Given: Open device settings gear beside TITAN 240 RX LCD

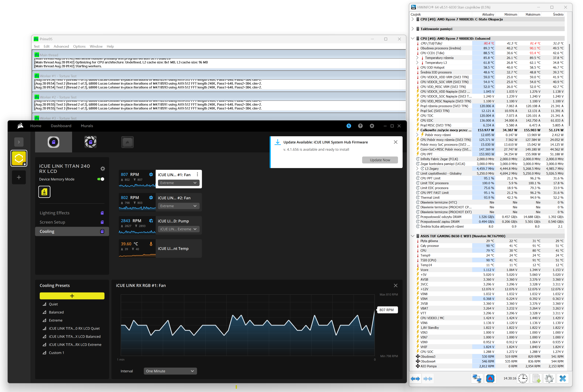Looking at the screenshot, I should pyautogui.click(x=103, y=169).
